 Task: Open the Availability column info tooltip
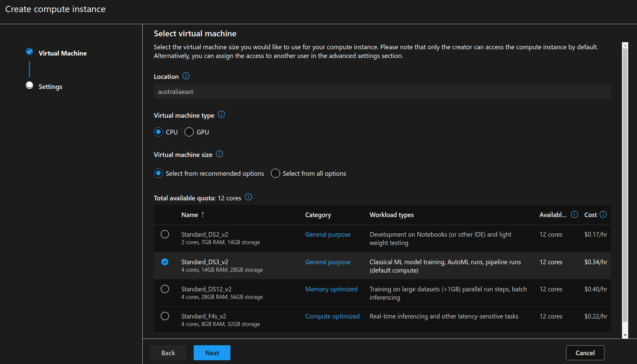tap(574, 214)
